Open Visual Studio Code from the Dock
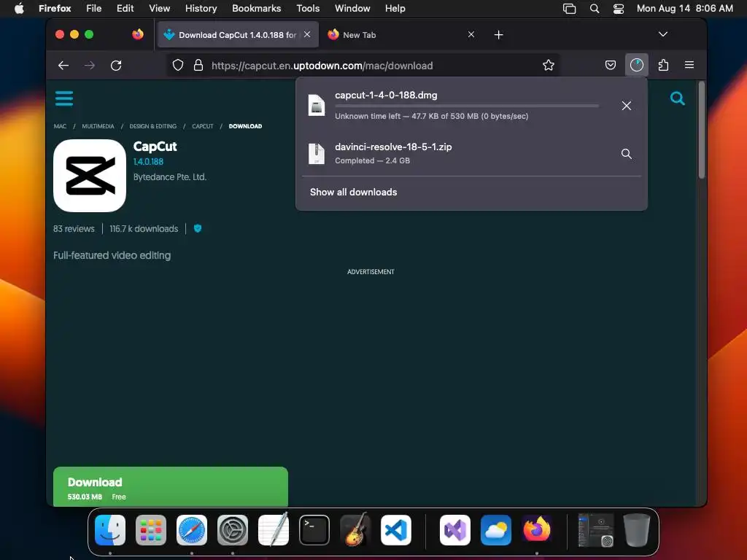 pos(396,530)
